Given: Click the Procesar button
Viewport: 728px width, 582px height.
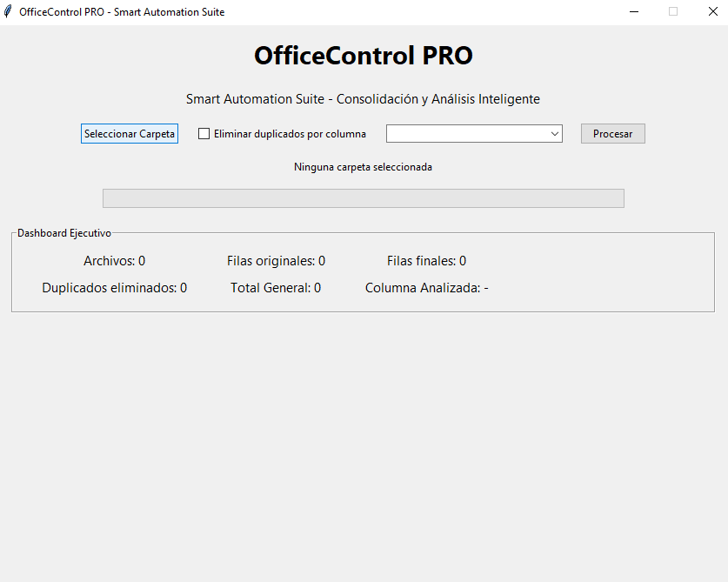Looking at the screenshot, I should tap(612, 134).
